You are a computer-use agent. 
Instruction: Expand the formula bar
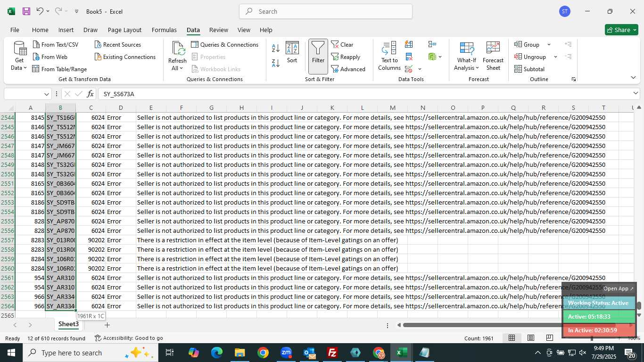(636, 93)
